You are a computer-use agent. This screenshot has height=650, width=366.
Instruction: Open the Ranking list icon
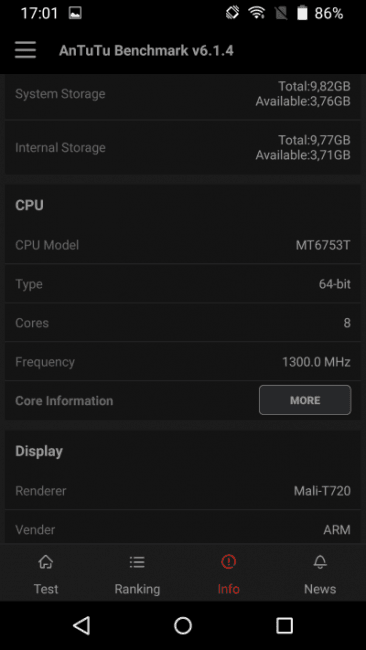tap(137, 563)
